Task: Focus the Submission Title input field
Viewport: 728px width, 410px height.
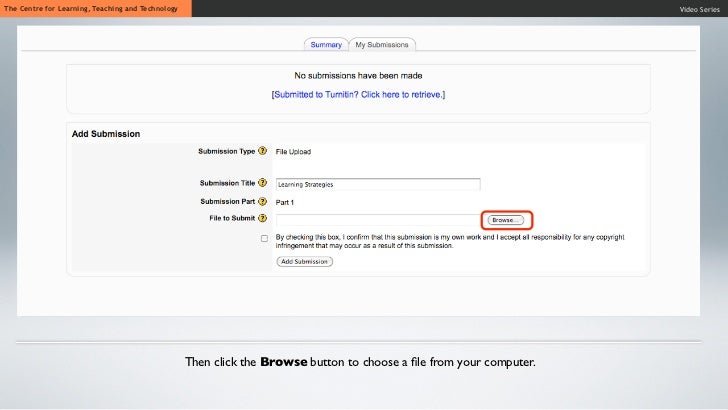Action: pos(378,184)
